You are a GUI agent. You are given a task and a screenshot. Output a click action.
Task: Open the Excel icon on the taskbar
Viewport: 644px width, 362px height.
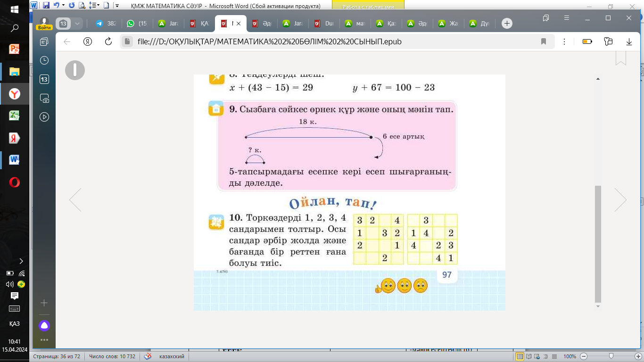coord(14,115)
